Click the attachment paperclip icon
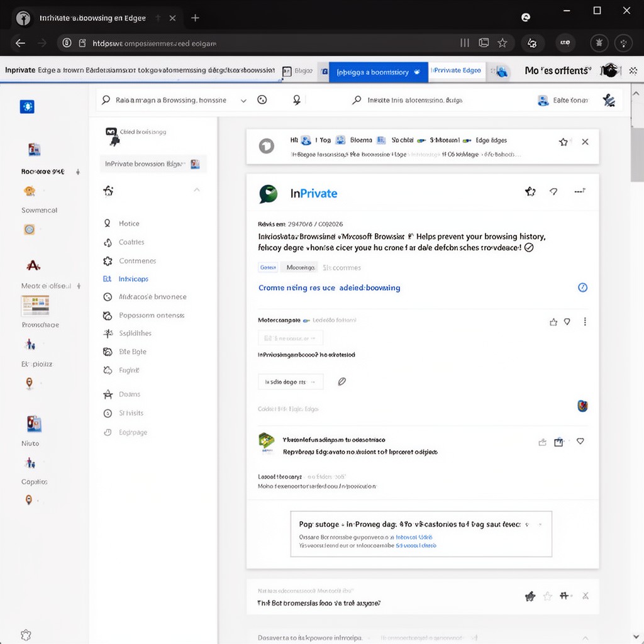Viewport: 644px width, 644px height. (x=341, y=382)
